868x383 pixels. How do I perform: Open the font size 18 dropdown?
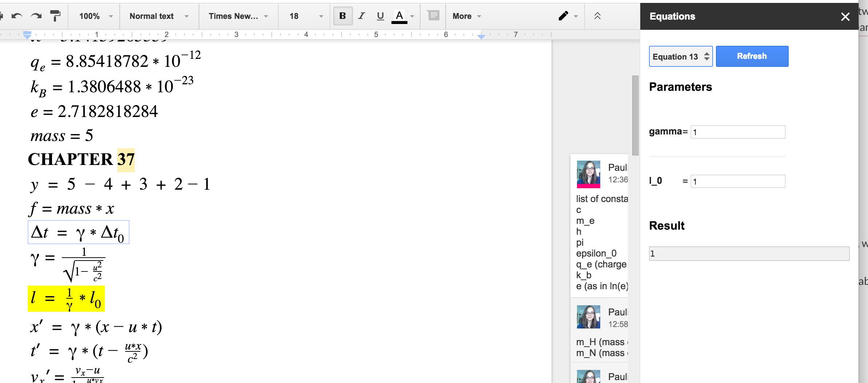coord(306,16)
